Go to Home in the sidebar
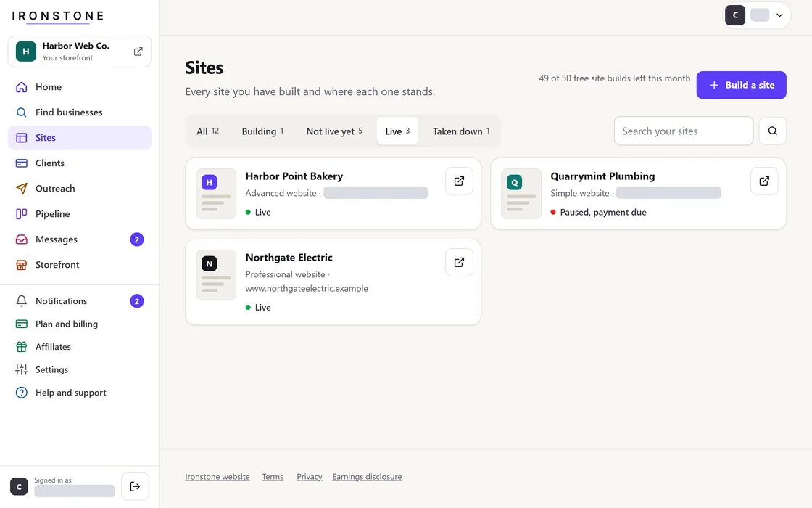 [80, 87]
